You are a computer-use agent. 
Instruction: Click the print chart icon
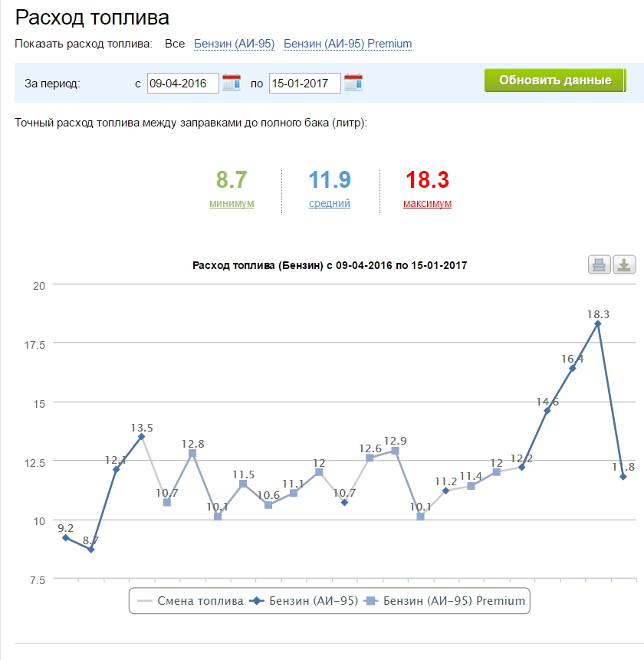click(599, 264)
